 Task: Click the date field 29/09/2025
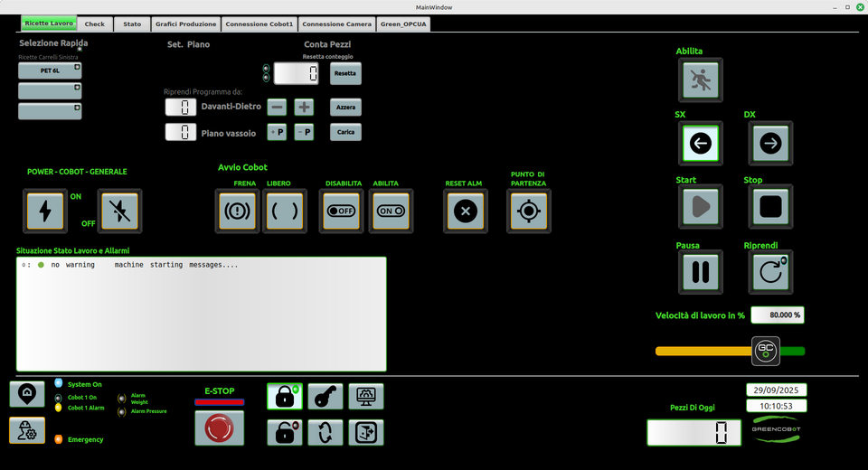(x=776, y=390)
